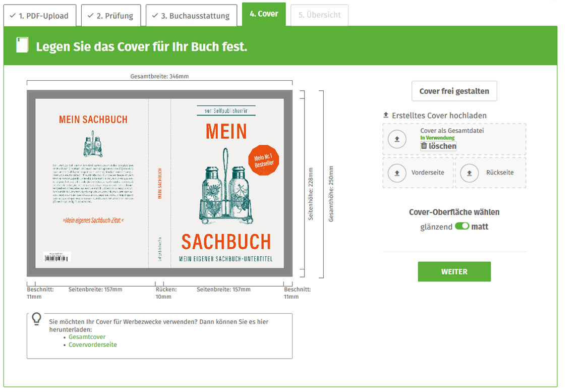Switch to the 3. Buchausstattung tab
Viewport: 584px width, 392px height.
click(191, 16)
